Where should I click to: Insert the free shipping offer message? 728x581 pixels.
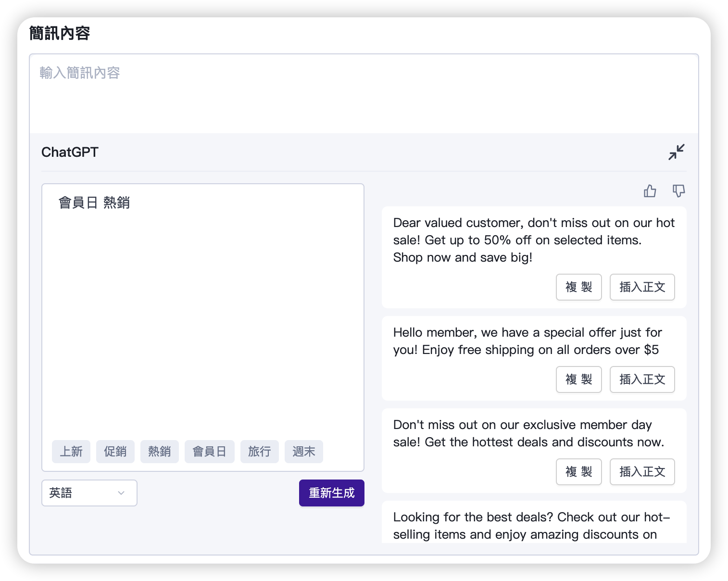642,379
